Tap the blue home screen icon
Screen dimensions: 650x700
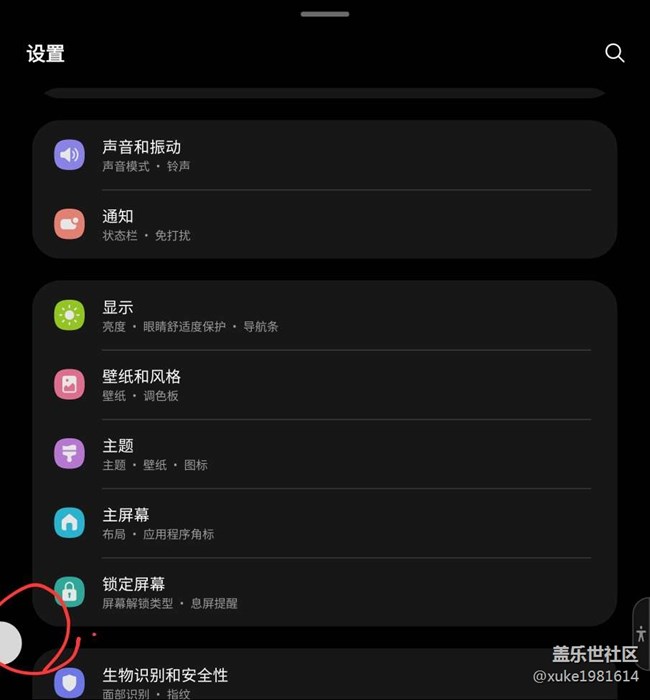tap(69, 523)
